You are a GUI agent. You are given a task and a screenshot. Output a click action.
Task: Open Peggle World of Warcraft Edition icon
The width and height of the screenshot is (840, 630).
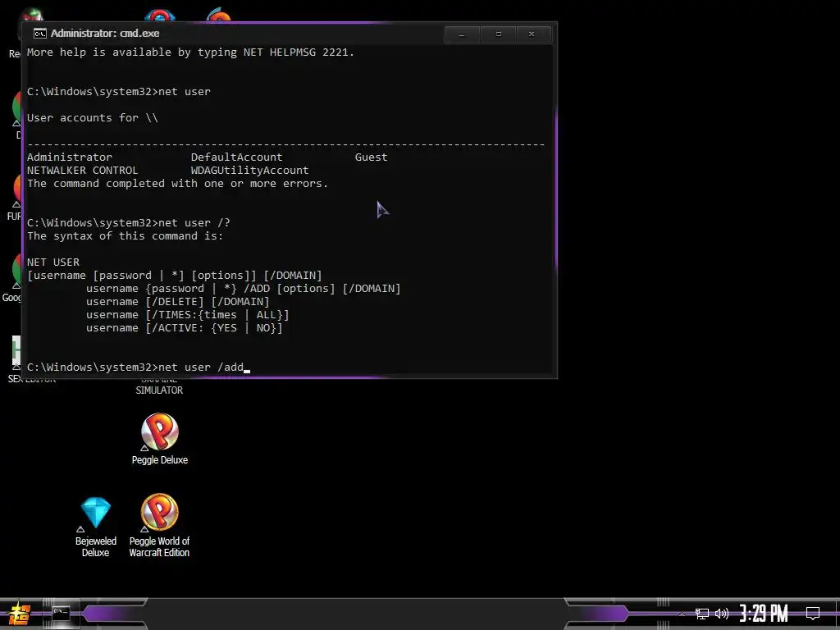point(160,526)
